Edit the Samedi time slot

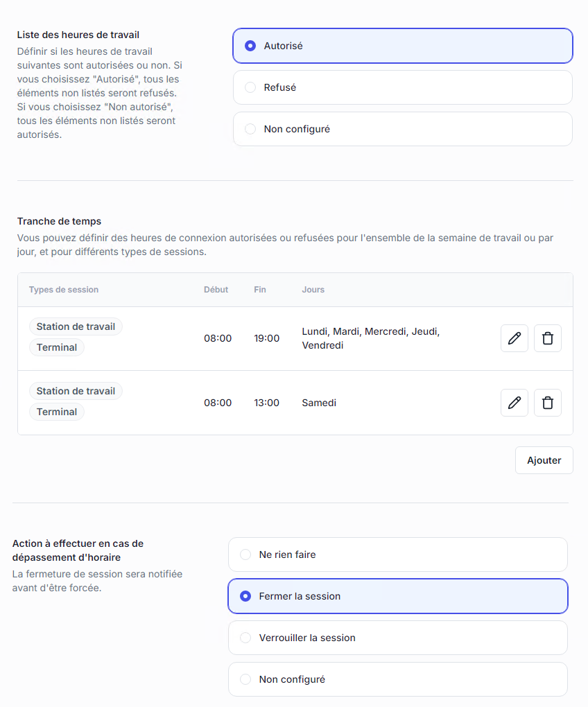coord(514,403)
